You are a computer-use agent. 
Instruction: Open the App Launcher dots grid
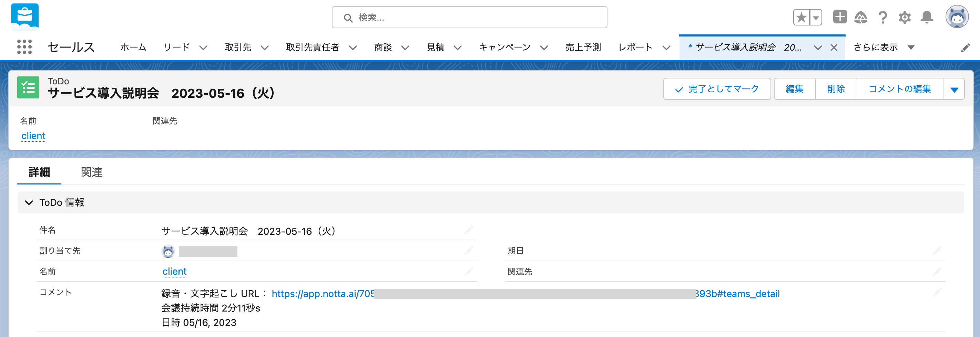click(x=24, y=47)
